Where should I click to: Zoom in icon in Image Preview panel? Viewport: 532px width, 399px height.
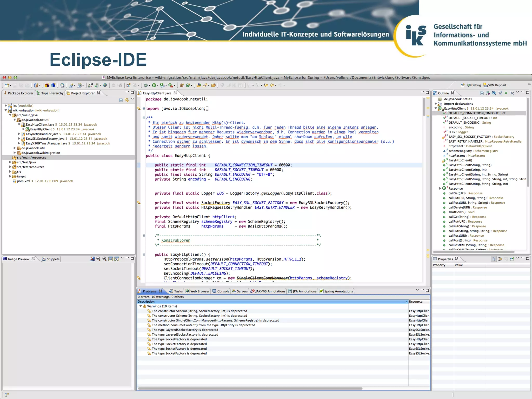104,259
